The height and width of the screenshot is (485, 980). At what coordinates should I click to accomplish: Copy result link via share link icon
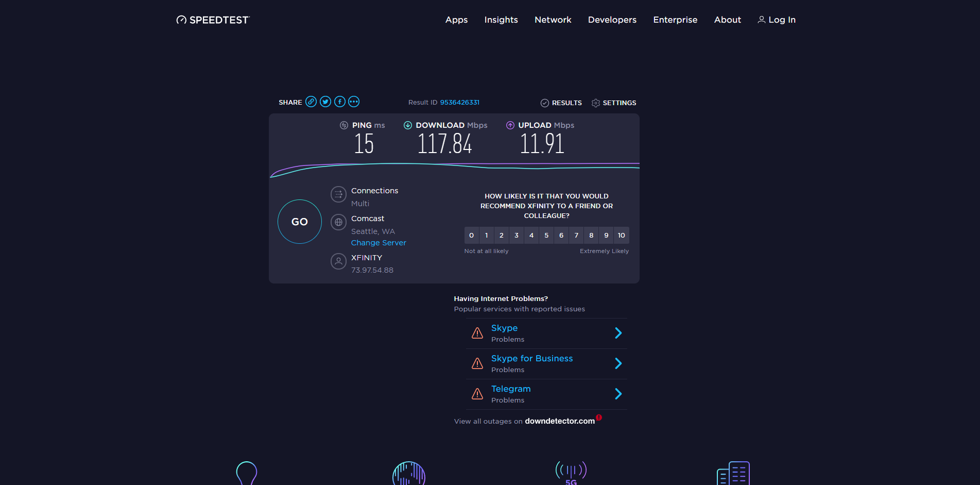(311, 102)
